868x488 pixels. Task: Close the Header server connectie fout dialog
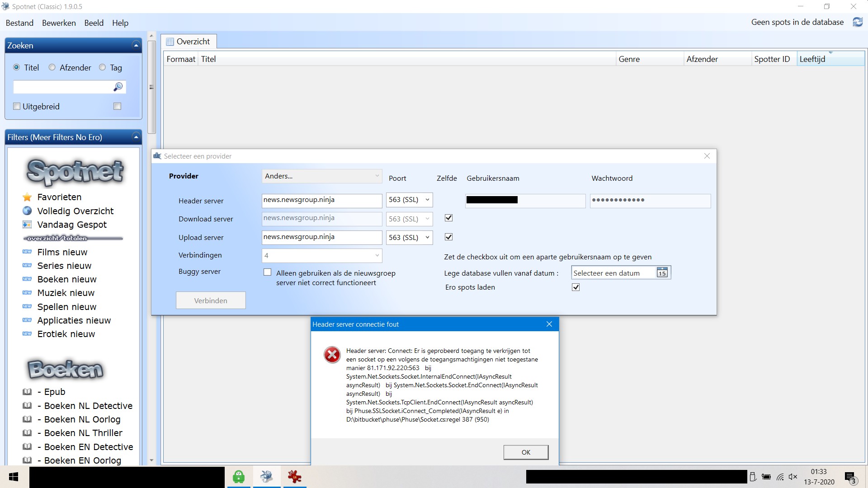click(549, 324)
